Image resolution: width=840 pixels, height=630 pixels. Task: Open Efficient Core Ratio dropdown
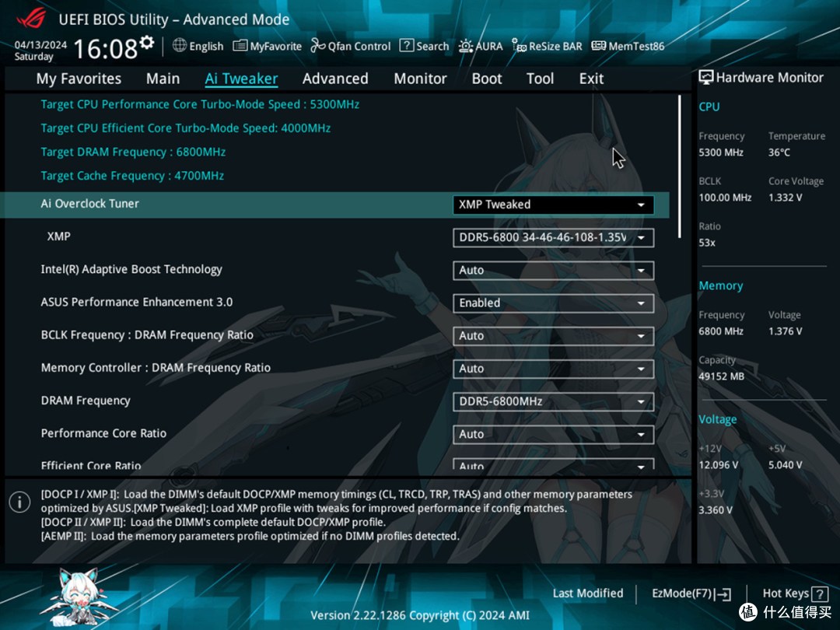(x=554, y=464)
